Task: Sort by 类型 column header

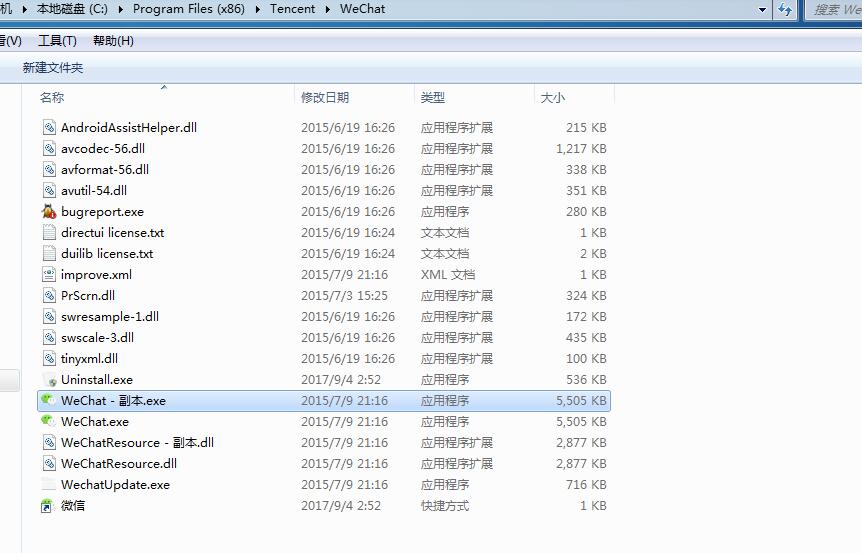Action: [x=474, y=97]
